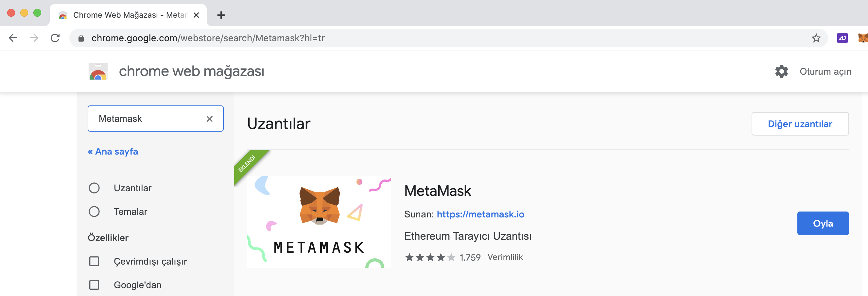Clear the Metamask search box text
The width and height of the screenshot is (868, 296).
click(x=210, y=119)
